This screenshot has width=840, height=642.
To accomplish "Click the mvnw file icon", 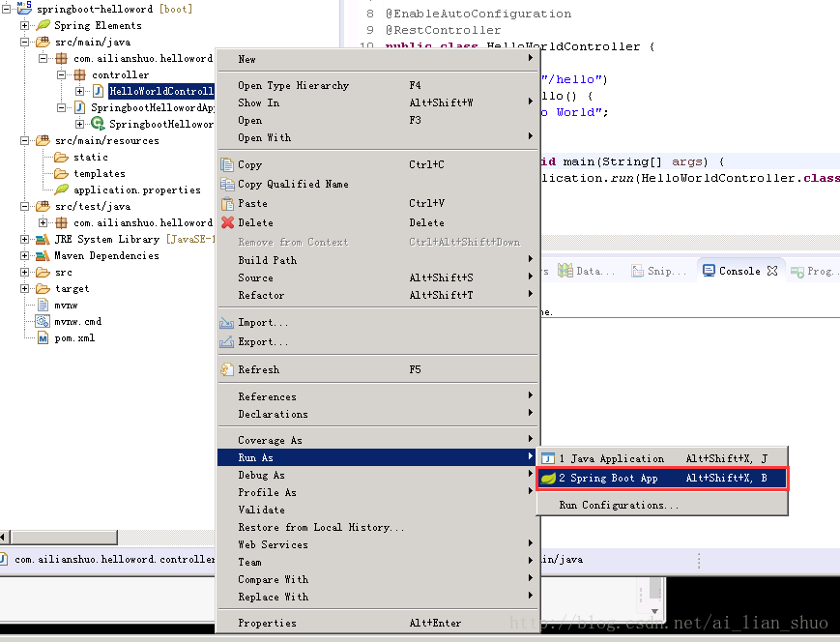I will (43, 305).
